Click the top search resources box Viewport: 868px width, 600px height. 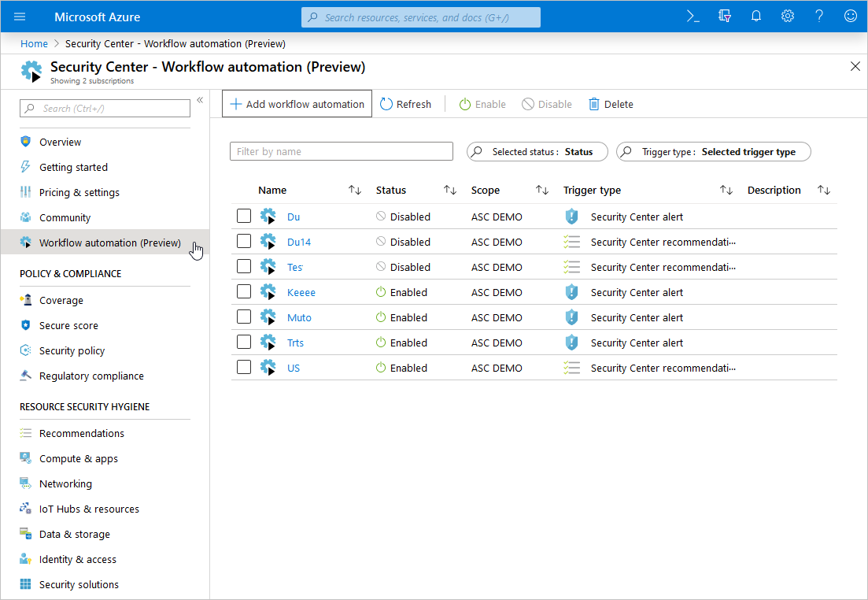click(421, 17)
